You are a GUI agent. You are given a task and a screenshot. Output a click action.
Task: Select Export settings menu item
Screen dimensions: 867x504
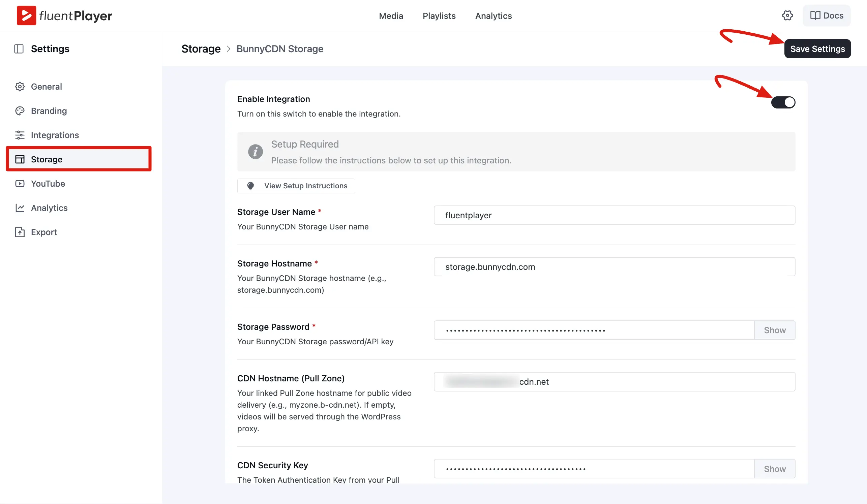[79, 232]
